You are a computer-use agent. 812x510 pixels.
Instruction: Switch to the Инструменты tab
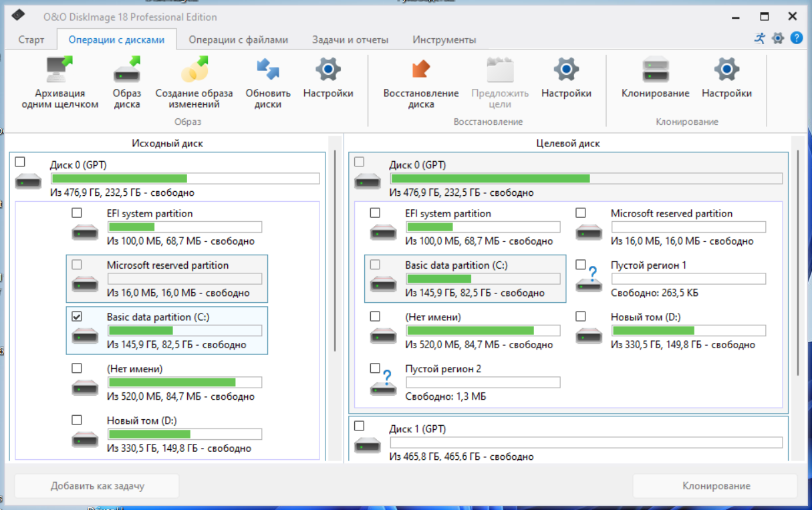(444, 39)
